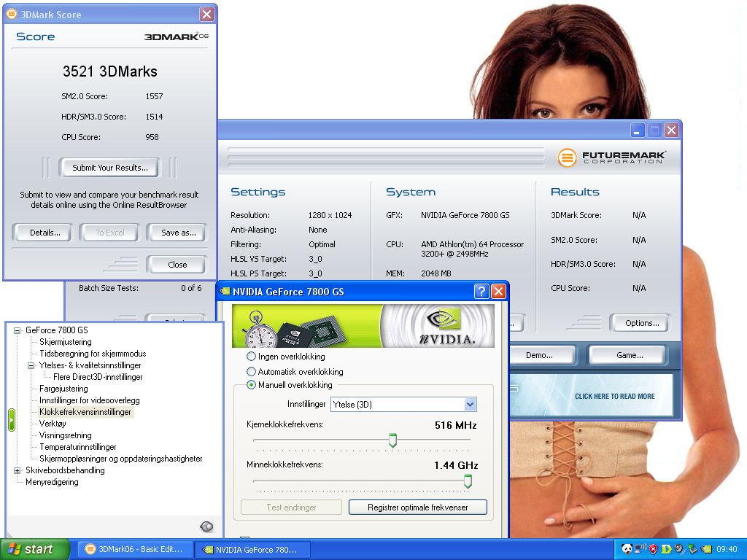The height and width of the screenshot is (560, 747).
Task: Click the system clock showing 09:40
Action: 727,549
